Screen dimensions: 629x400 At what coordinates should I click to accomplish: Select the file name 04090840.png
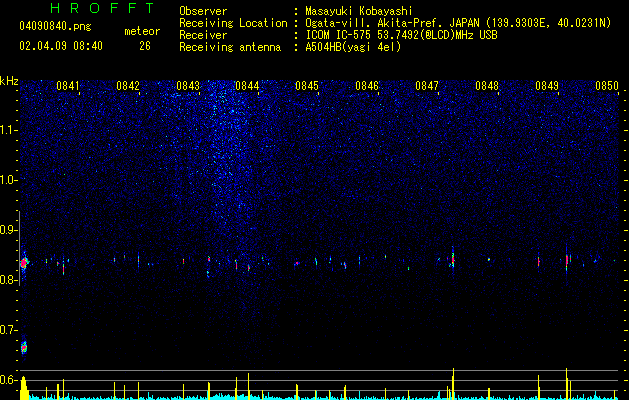tap(55, 27)
